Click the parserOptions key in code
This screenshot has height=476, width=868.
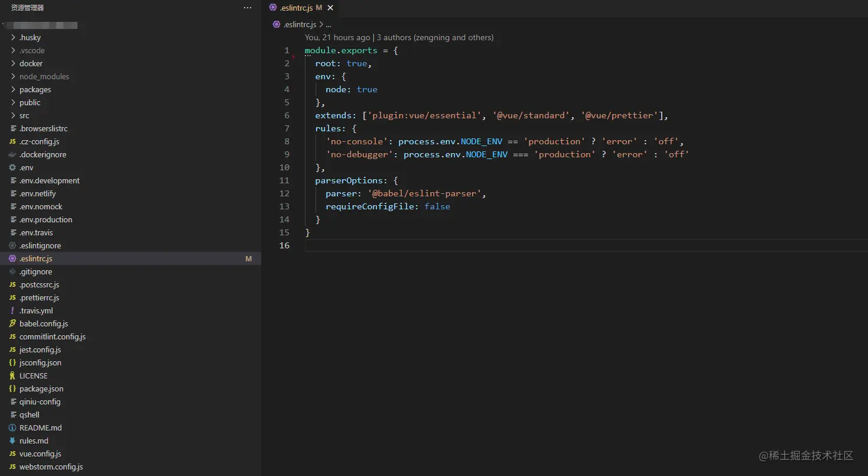click(x=349, y=180)
